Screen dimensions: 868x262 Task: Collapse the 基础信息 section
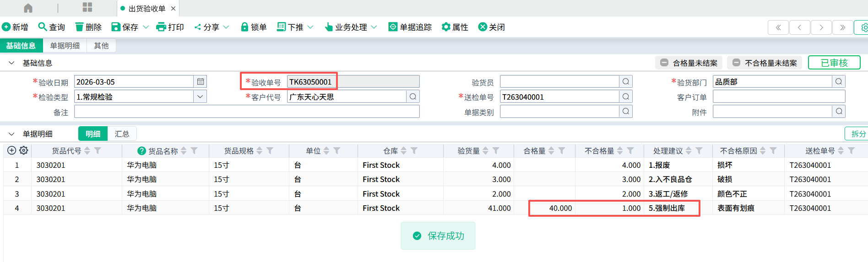point(11,63)
